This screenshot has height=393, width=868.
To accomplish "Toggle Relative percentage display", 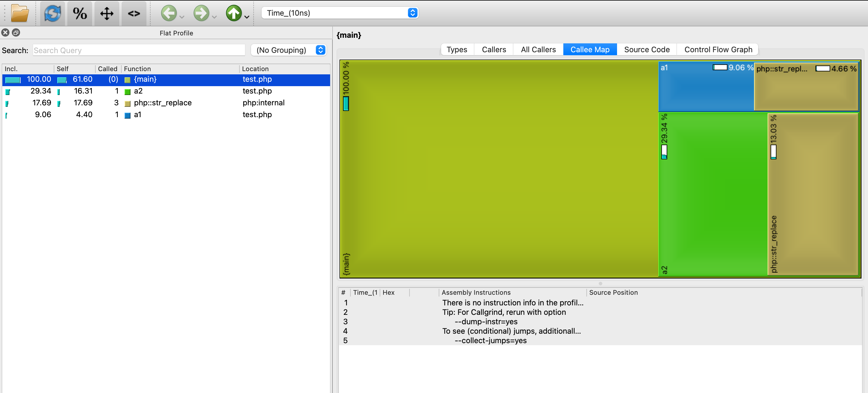I will [x=79, y=14].
